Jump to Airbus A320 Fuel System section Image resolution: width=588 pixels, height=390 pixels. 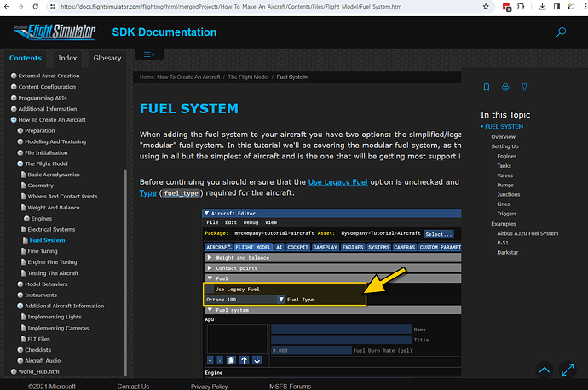tap(527, 233)
